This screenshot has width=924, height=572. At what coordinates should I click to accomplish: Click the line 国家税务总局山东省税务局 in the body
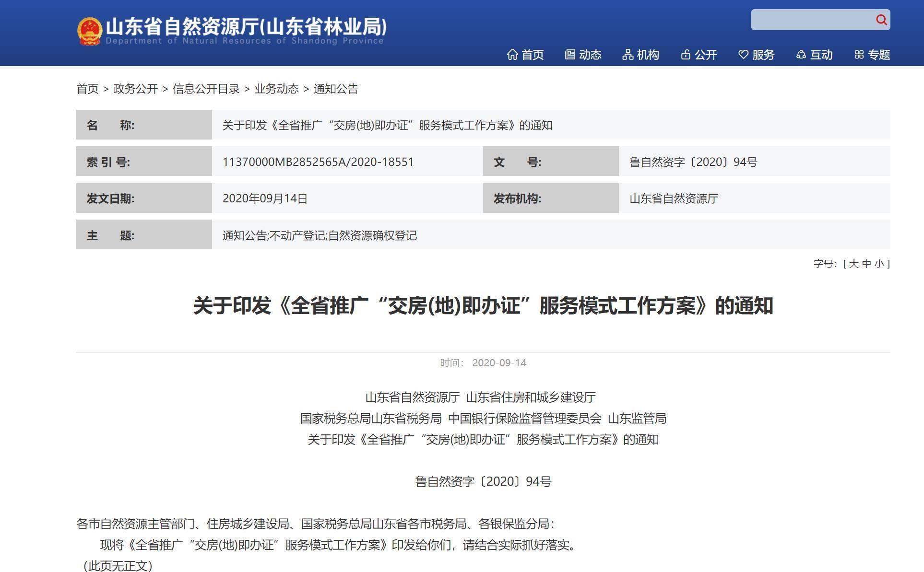click(x=371, y=419)
